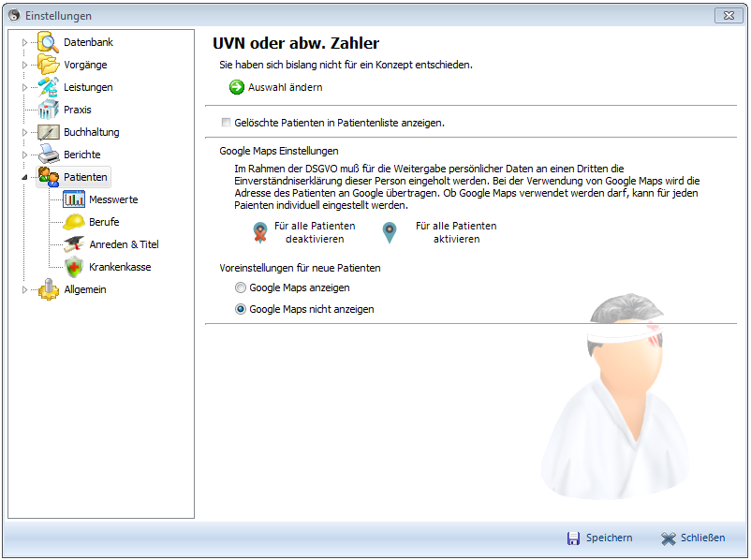751x560 pixels.
Task: Open Datenbank settings in the tree
Action: click(x=88, y=42)
